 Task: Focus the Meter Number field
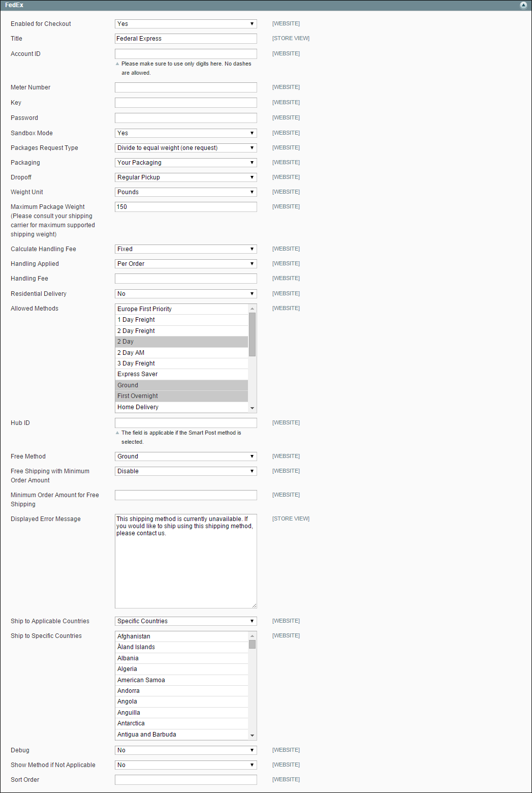point(186,87)
